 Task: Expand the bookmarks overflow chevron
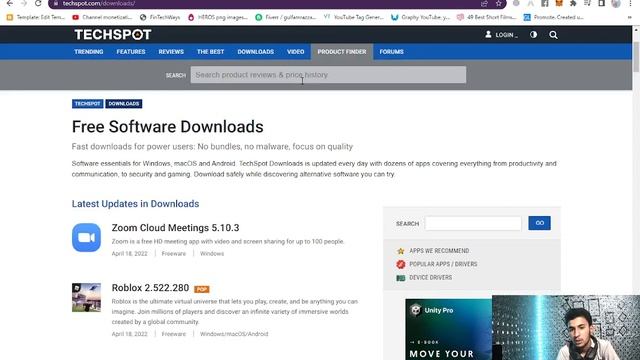tap(630, 17)
